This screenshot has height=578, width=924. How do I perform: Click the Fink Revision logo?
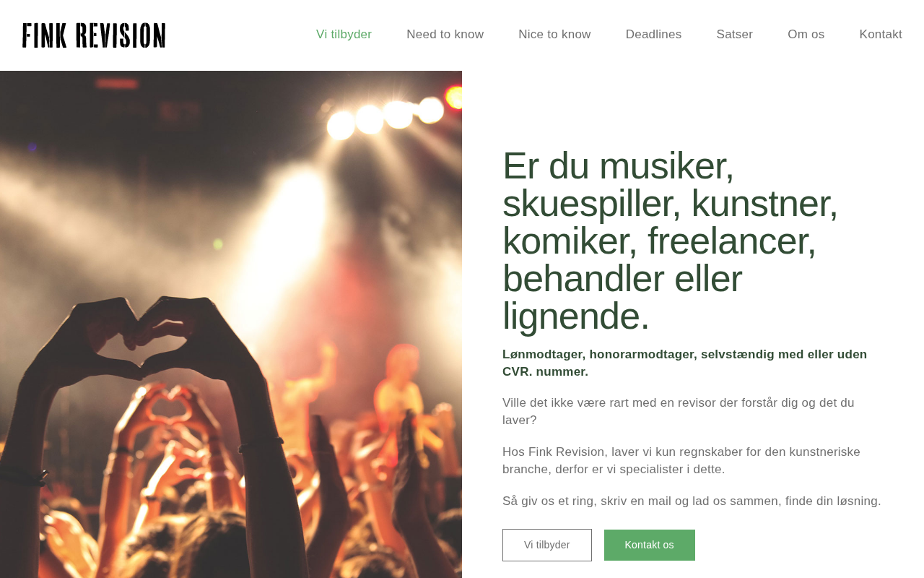point(94,35)
